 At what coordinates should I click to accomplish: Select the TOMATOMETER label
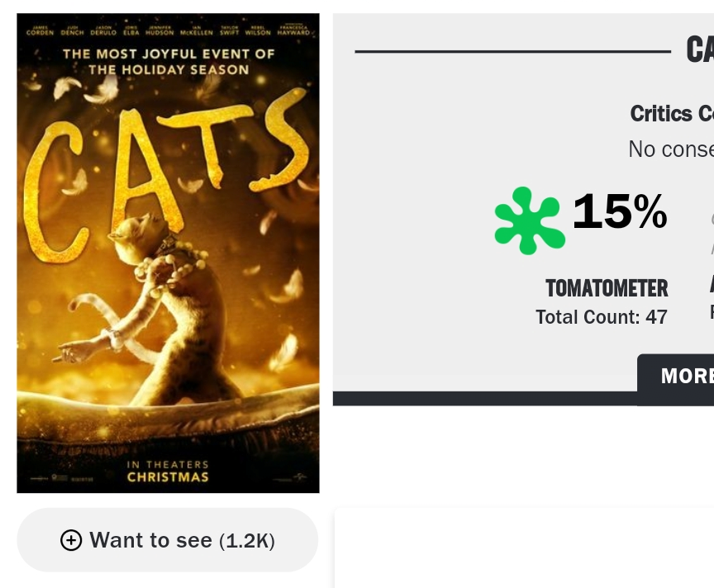click(x=607, y=288)
